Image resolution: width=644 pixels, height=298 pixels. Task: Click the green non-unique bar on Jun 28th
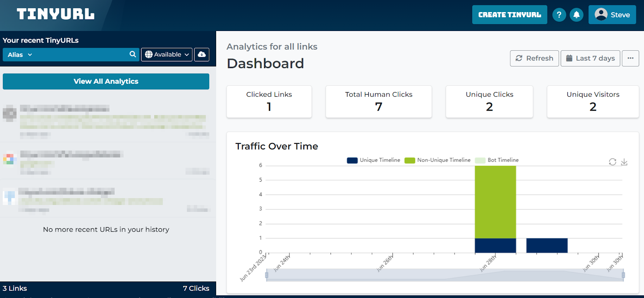(x=495, y=202)
